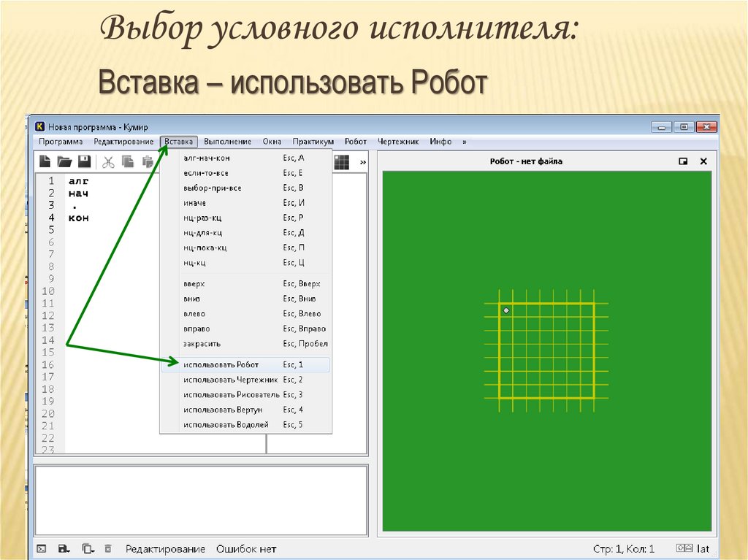The height and width of the screenshot is (560, 748).
Task: Click line number 14 in the editor gutter
Action: point(48,340)
